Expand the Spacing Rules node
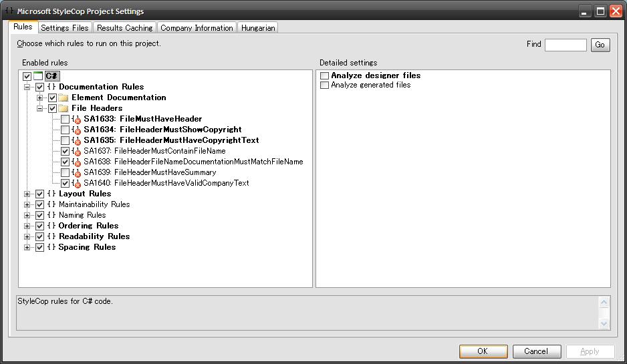The width and height of the screenshot is (627, 364). click(27, 247)
